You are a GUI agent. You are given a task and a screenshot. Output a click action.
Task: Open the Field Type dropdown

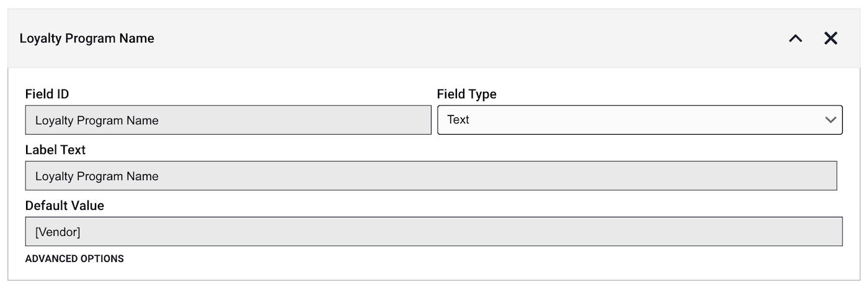point(639,120)
